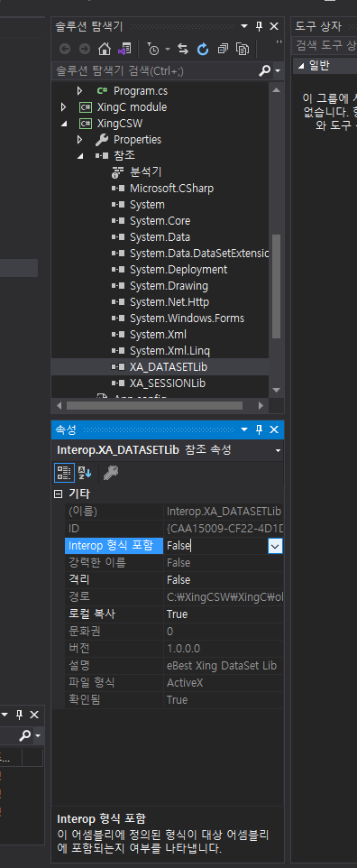This screenshot has height=868, width=357.
Task: Select the 참조 references node
Action: [x=124, y=155]
